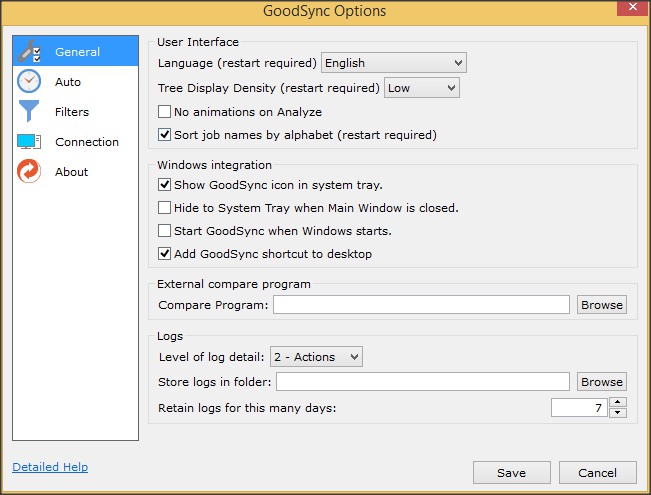
Task: Cancel the options dialog
Action: click(x=597, y=473)
